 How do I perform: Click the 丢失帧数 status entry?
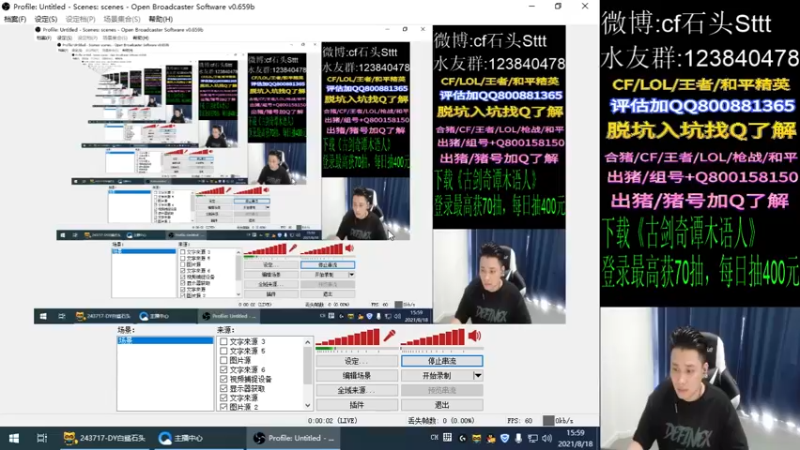click(441, 420)
